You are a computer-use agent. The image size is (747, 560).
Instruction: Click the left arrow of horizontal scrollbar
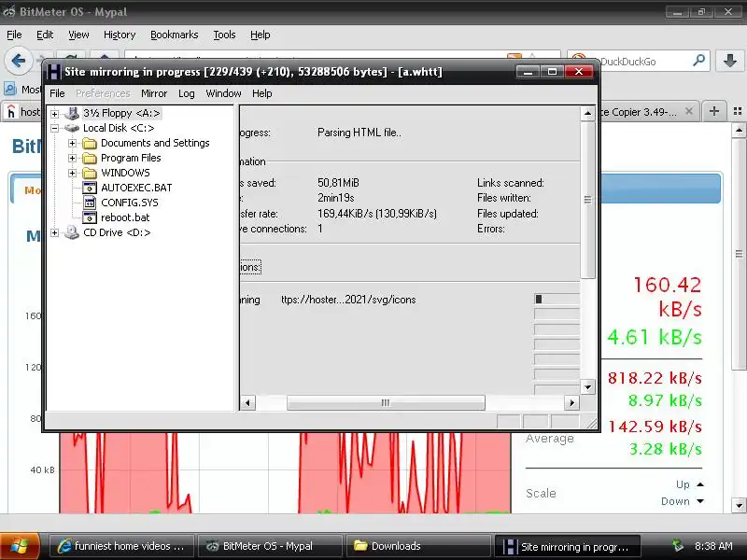point(247,403)
